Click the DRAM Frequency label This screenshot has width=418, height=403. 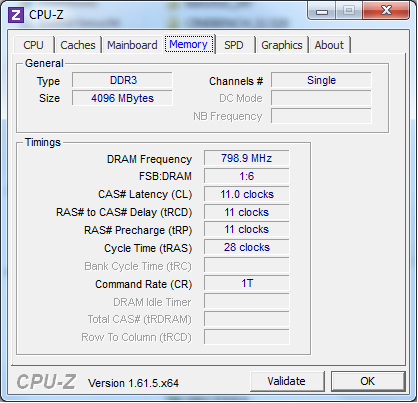coord(149,159)
